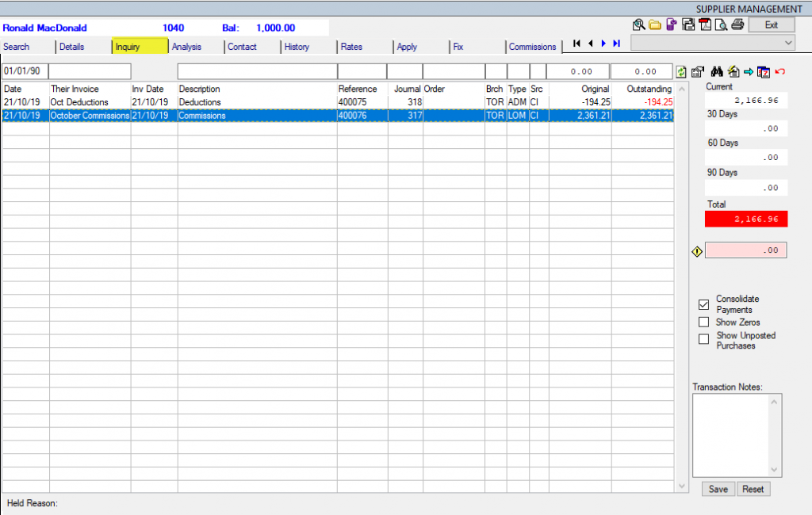
Task: Open the Apply tab
Action: [x=407, y=47]
